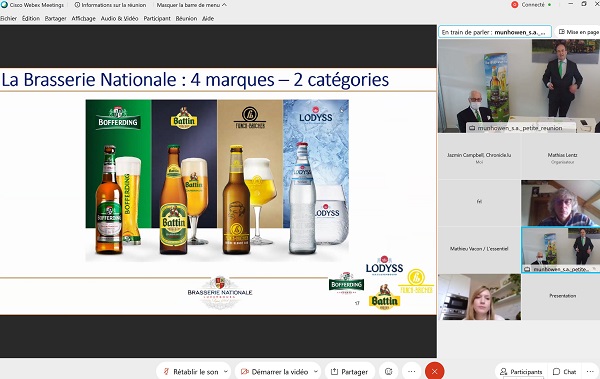600x379 pixels.
Task: Expand audio options arrow next to Rétablir le son
Action: tap(226, 371)
